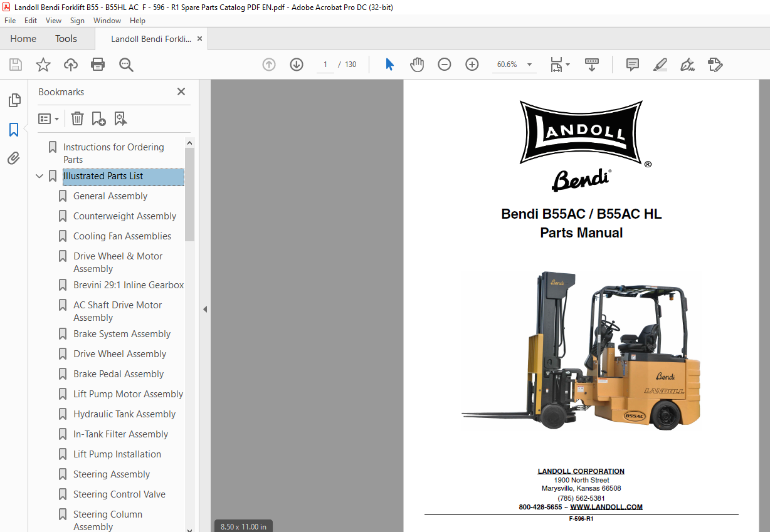Click the send document stamp icon
The height and width of the screenshot is (532, 770).
click(x=715, y=65)
